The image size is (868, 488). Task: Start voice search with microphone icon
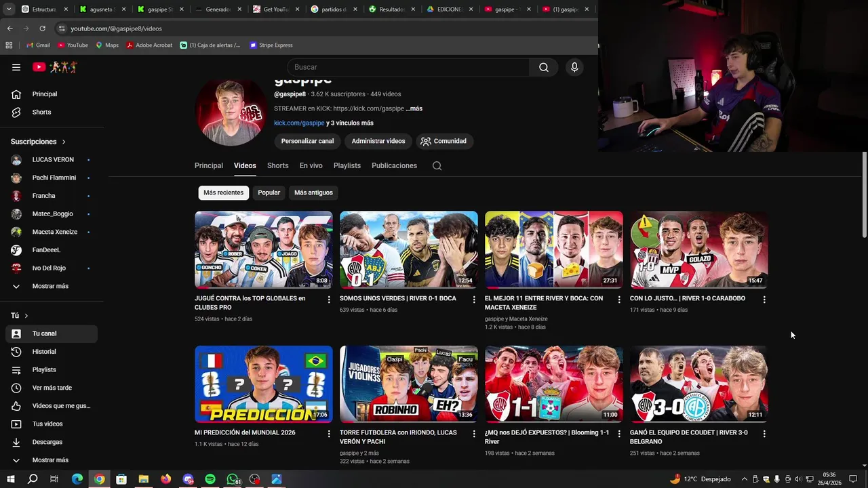(x=574, y=67)
